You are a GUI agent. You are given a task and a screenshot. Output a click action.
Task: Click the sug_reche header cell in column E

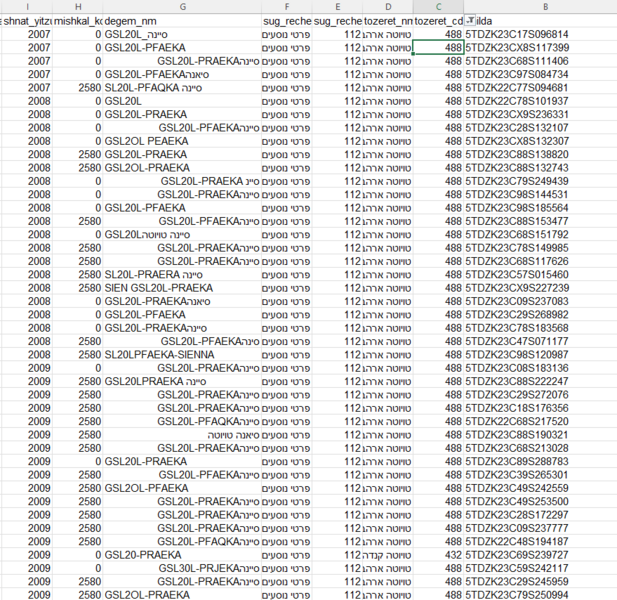click(x=337, y=21)
